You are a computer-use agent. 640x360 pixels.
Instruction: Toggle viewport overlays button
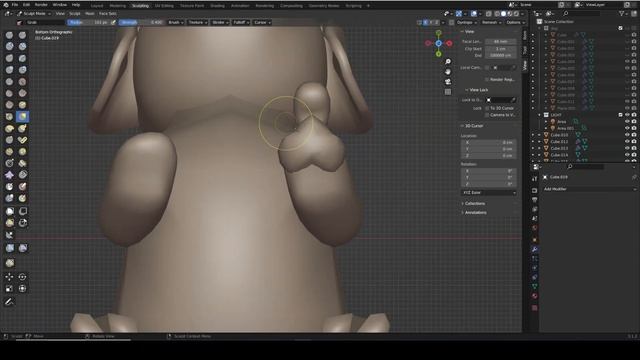473,13
